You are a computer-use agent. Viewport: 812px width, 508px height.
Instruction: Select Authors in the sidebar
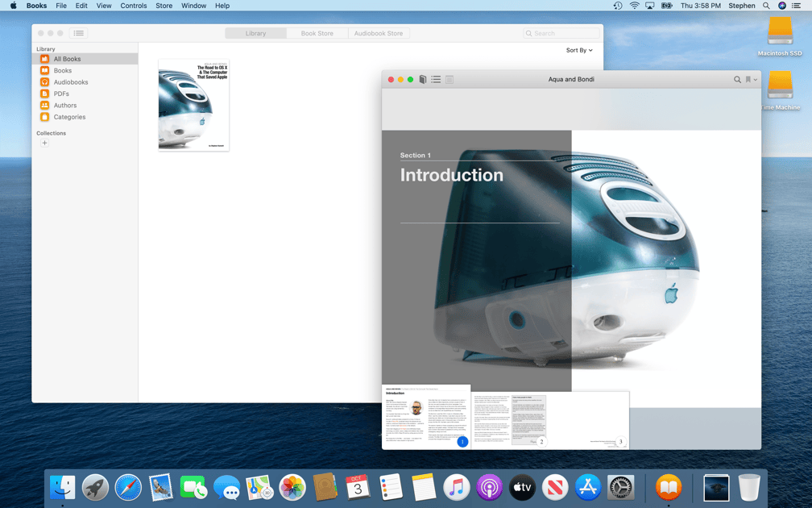(85, 105)
